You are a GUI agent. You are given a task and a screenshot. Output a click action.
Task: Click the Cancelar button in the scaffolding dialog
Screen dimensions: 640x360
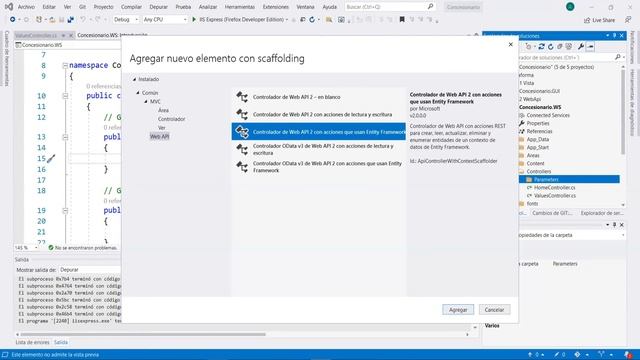[494, 310]
